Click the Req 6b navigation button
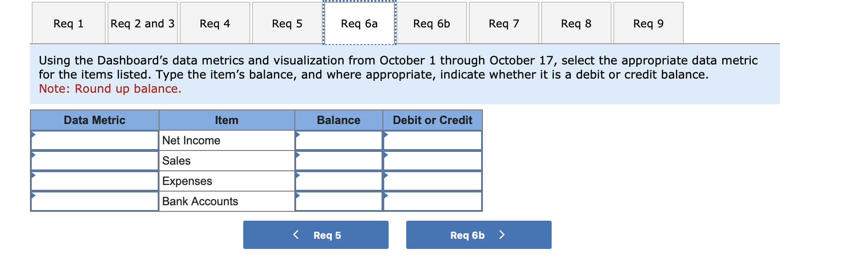Image resolution: width=868 pixels, height=256 pixels. [478, 234]
